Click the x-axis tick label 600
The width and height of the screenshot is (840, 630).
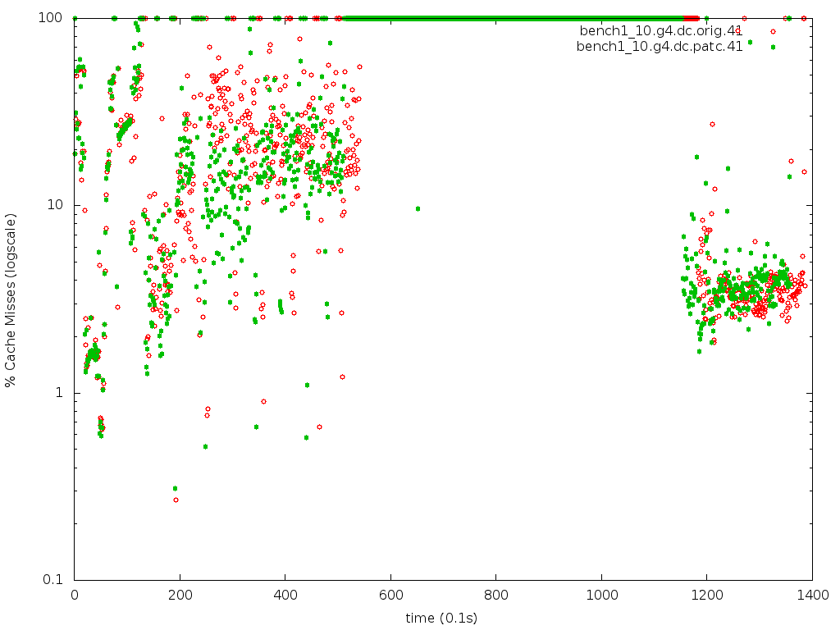tap(390, 596)
